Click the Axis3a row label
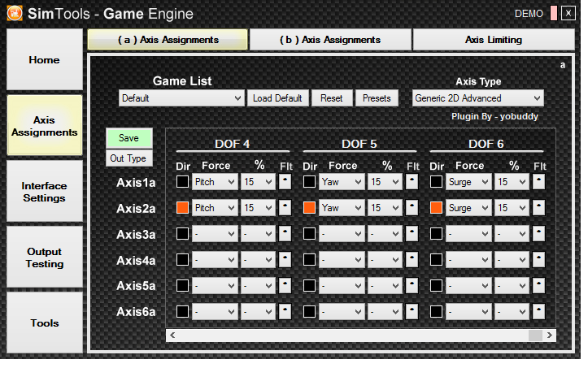This screenshot has width=588, height=368. point(136,234)
